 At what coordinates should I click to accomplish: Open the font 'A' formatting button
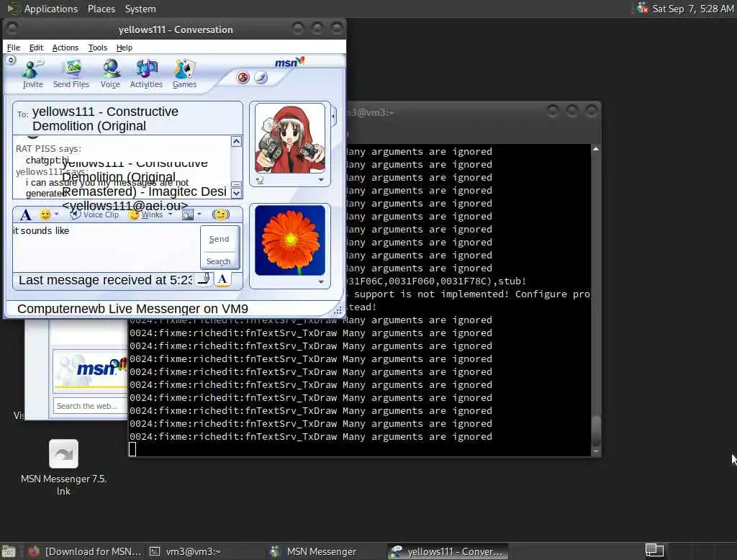coord(25,215)
